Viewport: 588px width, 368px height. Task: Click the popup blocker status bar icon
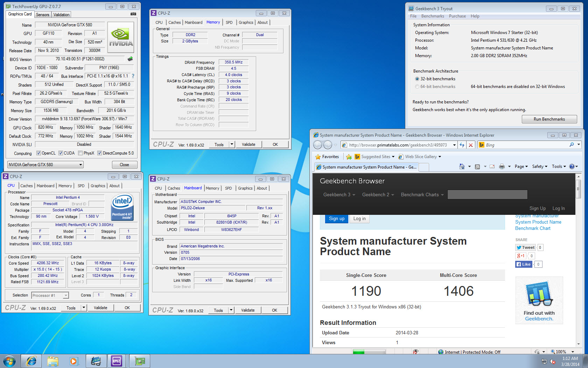point(415,352)
